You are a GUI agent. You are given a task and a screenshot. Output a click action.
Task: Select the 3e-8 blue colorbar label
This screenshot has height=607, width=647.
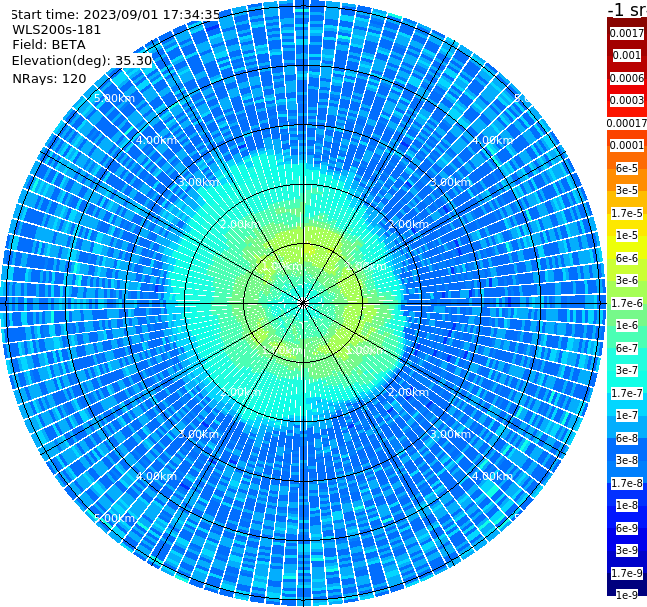(x=627, y=460)
